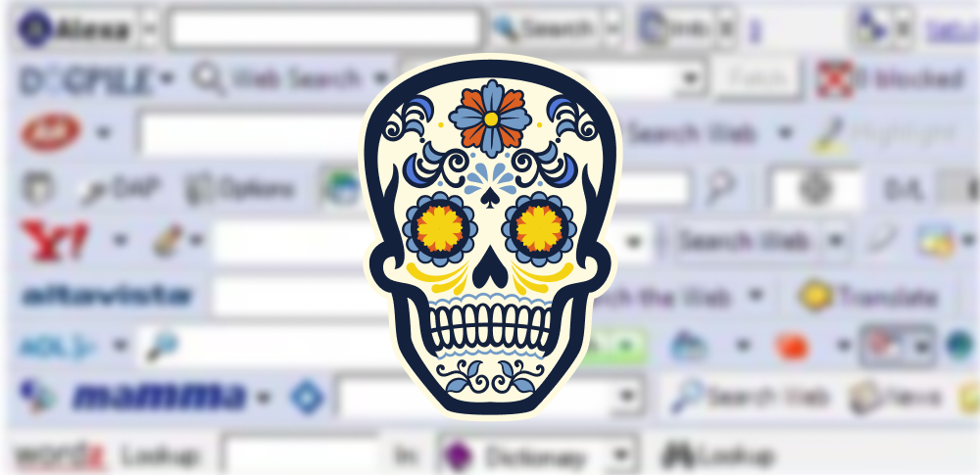The height and width of the screenshot is (475, 980).
Task: Click the Highlight marker icon
Action: 827,135
